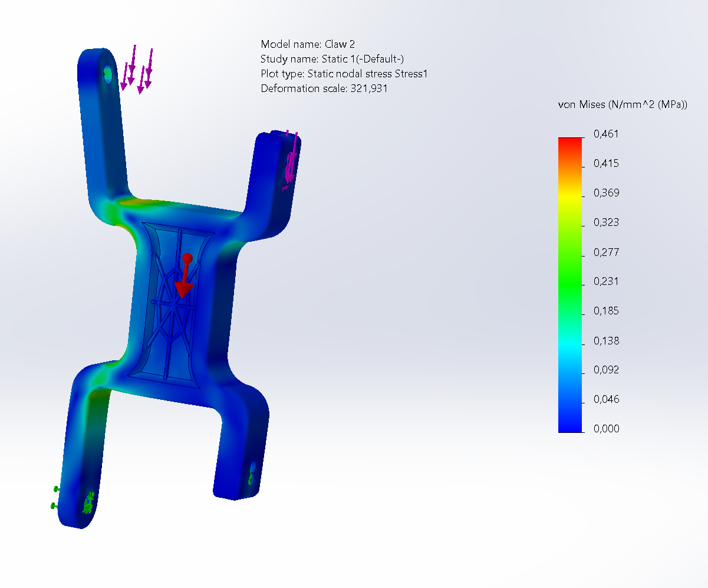Click the legend value 0,092
This screenshot has height=588, width=708.
(607, 370)
